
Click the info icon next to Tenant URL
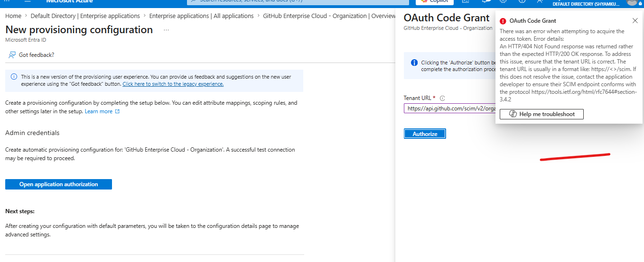[442, 99]
